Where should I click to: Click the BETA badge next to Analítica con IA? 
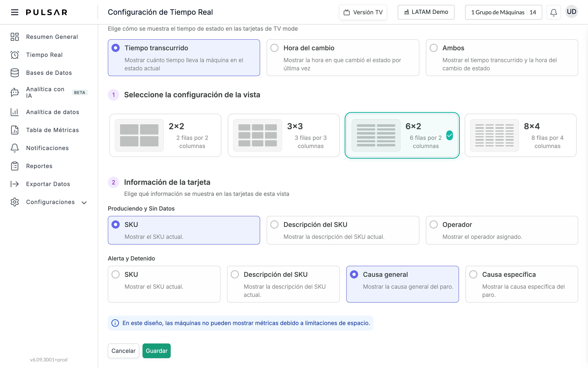point(80,92)
